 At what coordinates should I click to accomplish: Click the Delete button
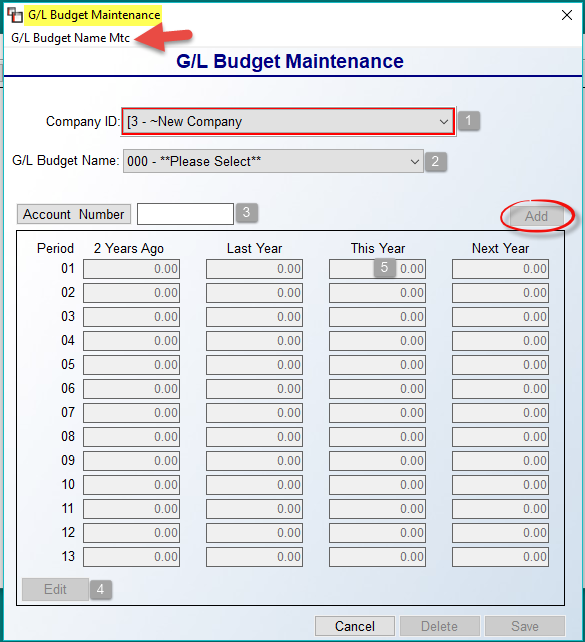coord(439,626)
